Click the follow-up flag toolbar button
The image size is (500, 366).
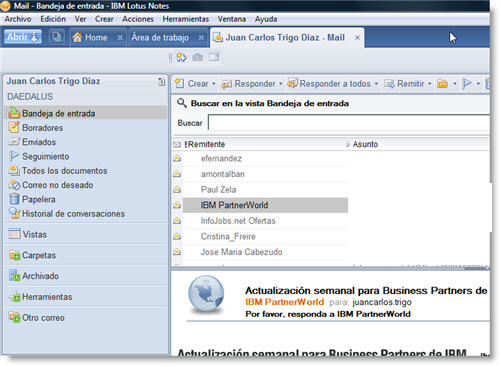[467, 84]
